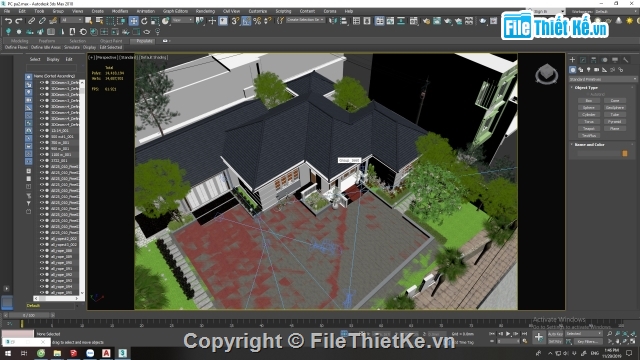The height and width of the screenshot is (360, 640).
Task: Click the Mirror tool icon
Action: (333, 21)
